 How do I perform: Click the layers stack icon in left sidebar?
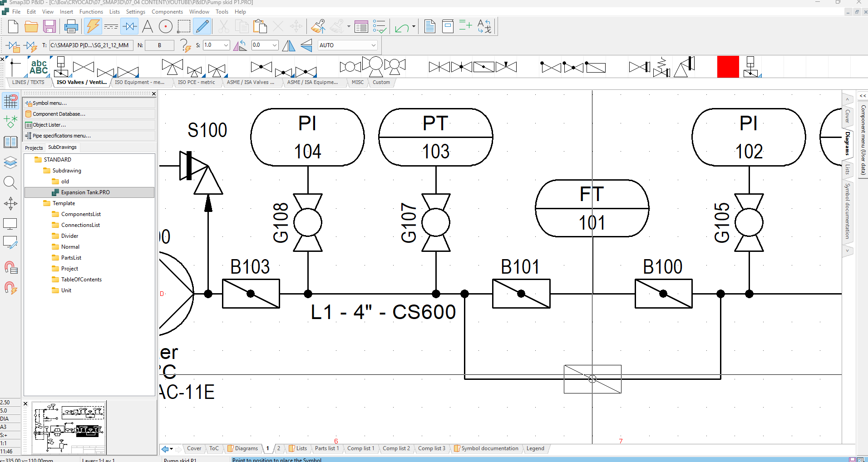(10, 162)
